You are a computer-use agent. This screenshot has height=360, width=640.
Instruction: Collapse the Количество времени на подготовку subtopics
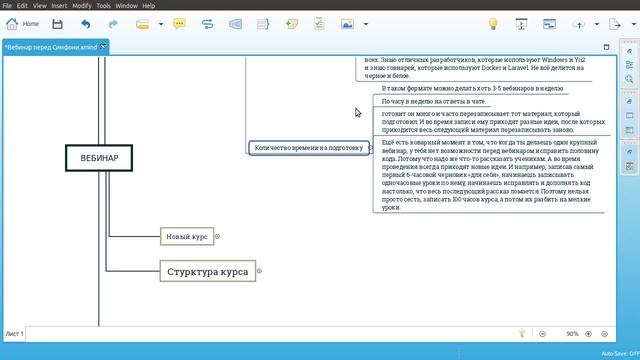point(371,148)
